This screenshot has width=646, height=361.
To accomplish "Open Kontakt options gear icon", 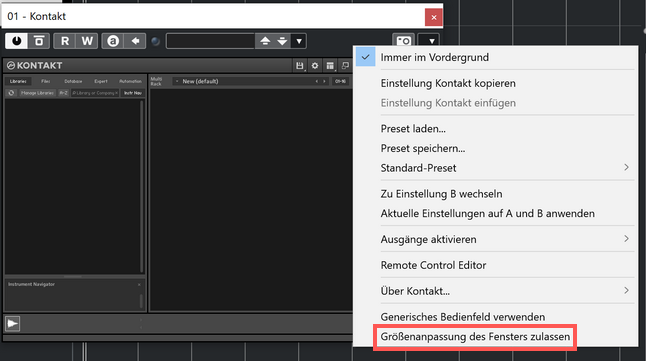I will 315,66.
